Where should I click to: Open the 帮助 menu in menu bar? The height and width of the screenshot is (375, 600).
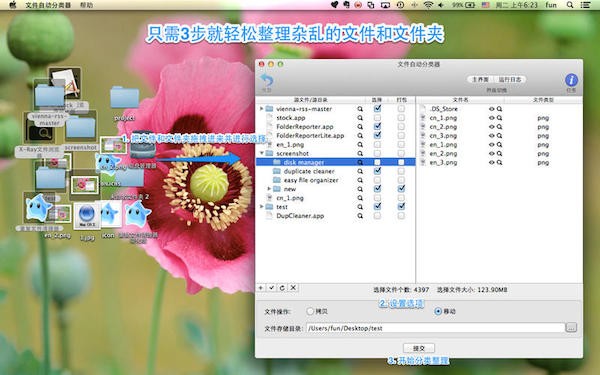coord(86,5)
